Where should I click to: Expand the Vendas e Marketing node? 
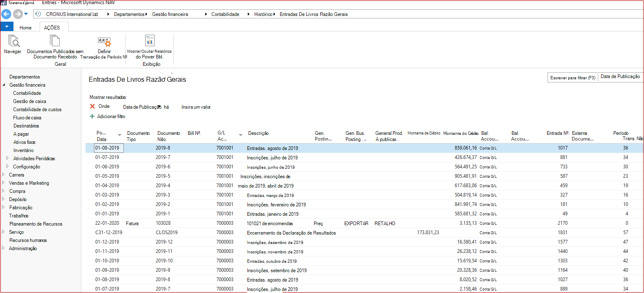(3, 183)
